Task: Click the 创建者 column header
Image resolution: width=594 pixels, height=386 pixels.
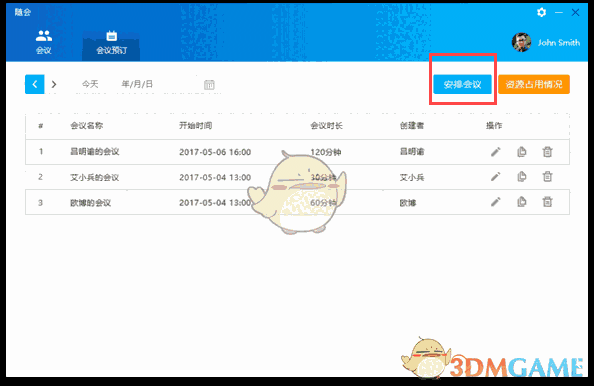Action: 412,126
